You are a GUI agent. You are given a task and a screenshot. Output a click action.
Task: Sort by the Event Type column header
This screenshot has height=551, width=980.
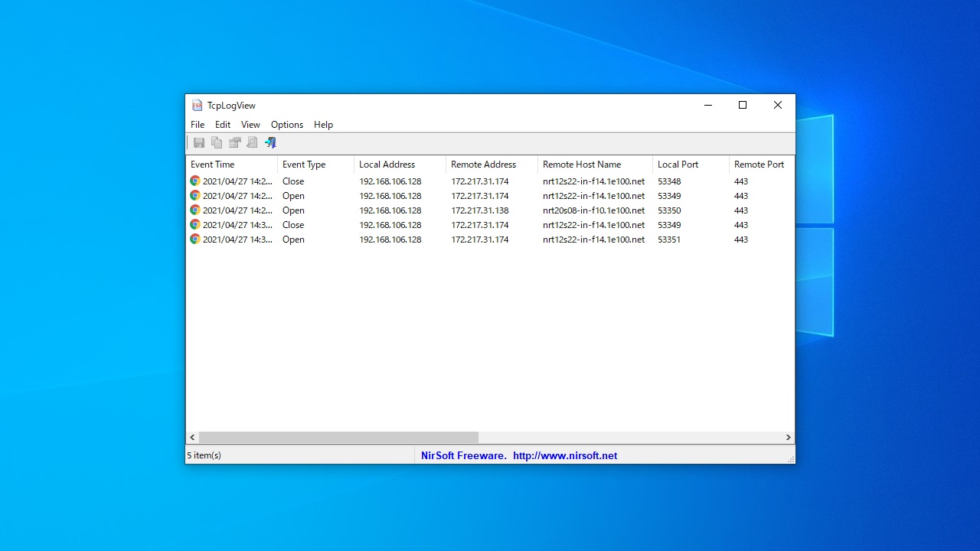(x=315, y=165)
